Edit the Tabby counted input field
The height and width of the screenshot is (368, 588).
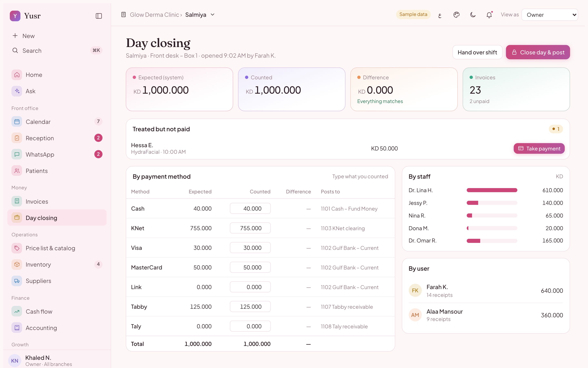coord(250,306)
